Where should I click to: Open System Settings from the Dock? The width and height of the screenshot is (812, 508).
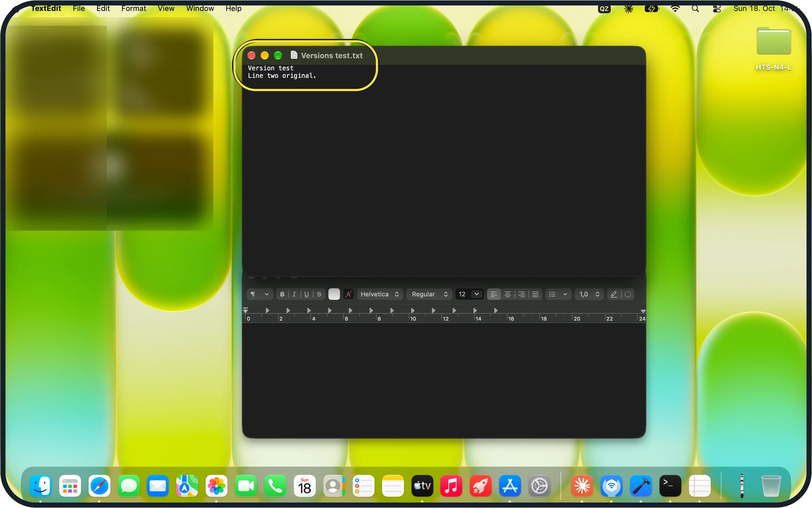[x=539, y=486]
